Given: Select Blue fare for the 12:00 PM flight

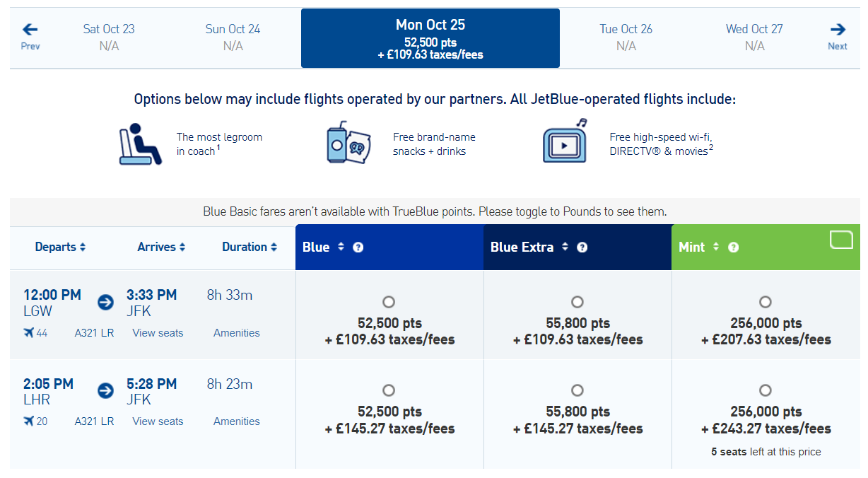Looking at the screenshot, I should 389,301.
